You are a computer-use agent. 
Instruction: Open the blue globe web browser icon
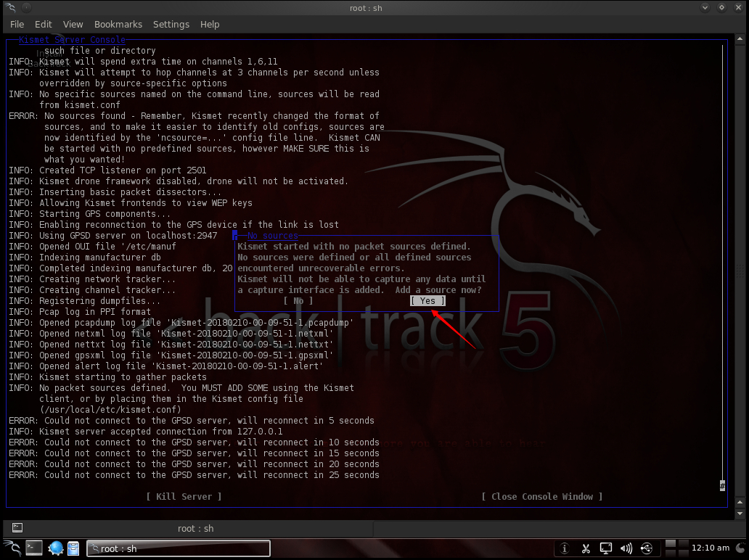55,548
